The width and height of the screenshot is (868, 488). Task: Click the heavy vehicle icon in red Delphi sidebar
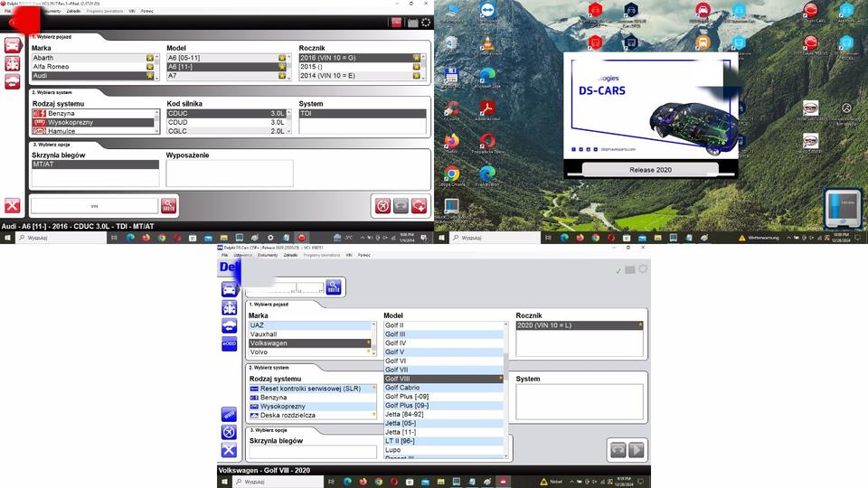(x=12, y=63)
